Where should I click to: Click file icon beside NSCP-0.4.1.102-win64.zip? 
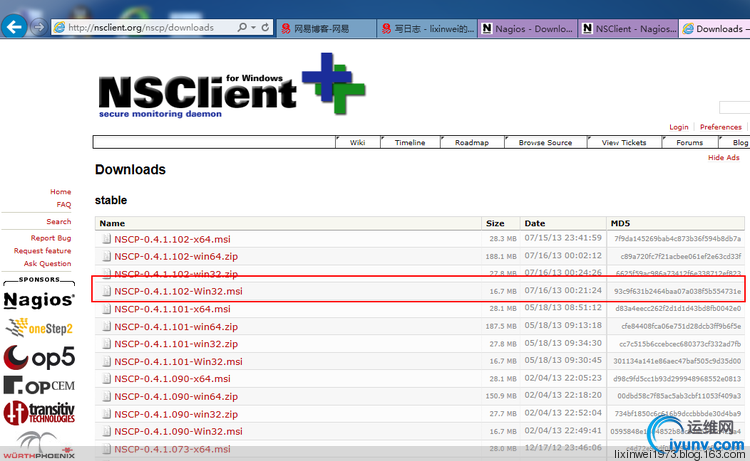107,256
